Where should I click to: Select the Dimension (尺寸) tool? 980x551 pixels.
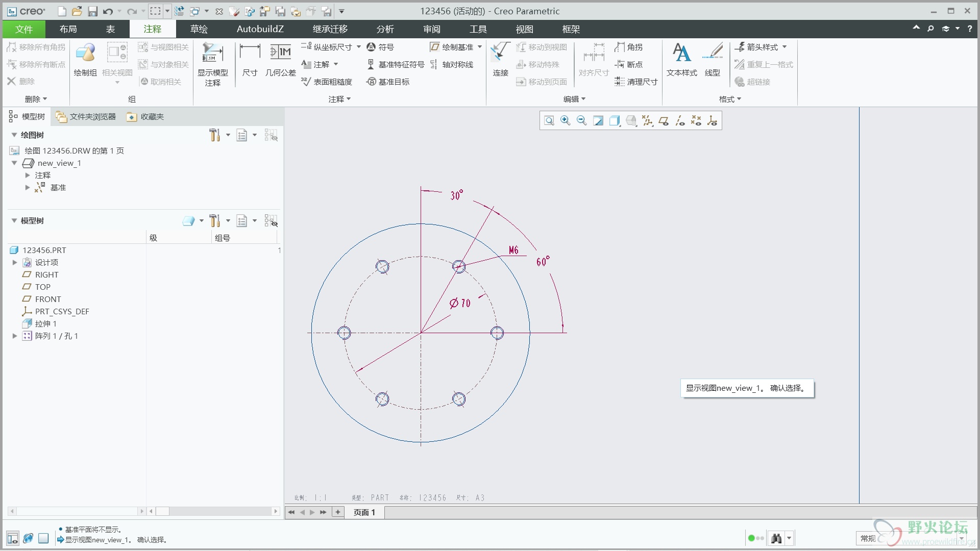250,60
